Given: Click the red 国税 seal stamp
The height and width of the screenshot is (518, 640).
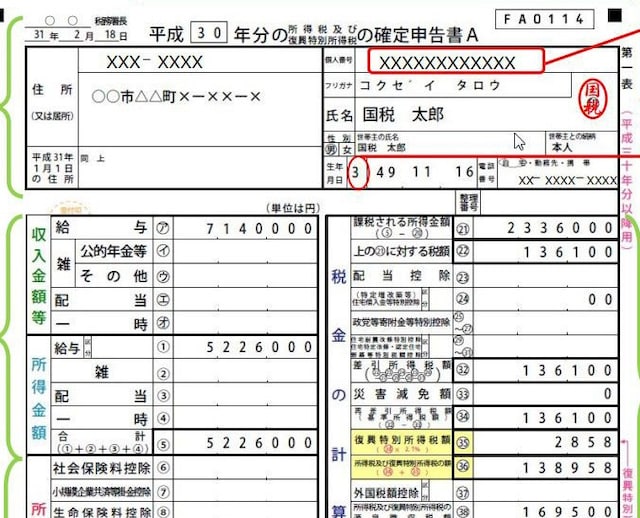Looking at the screenshot, I should tap(593, 100).
